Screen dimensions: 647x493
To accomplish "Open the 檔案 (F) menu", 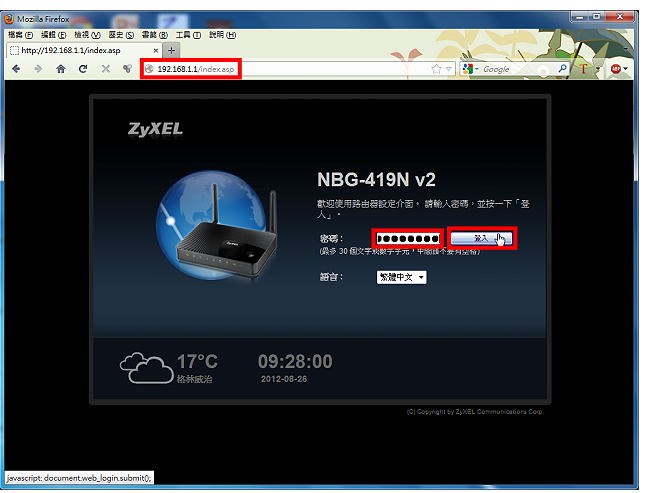I will point(20,35).
